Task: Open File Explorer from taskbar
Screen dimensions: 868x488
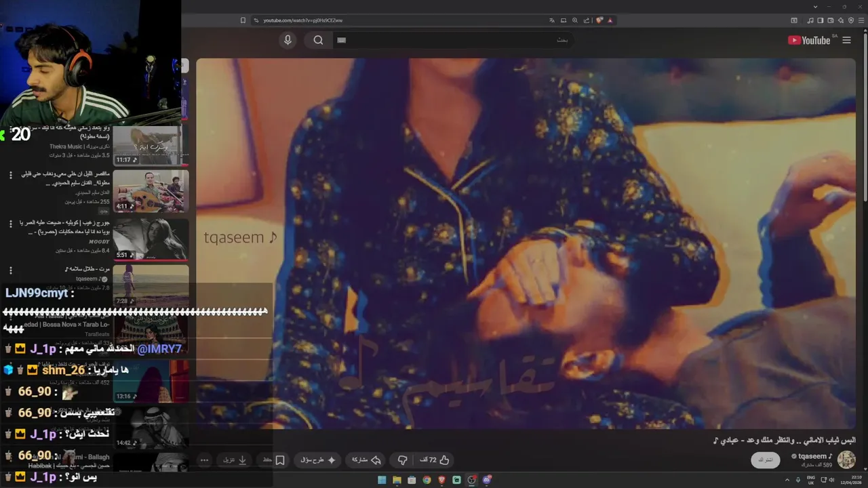Action: click(397, 480)
